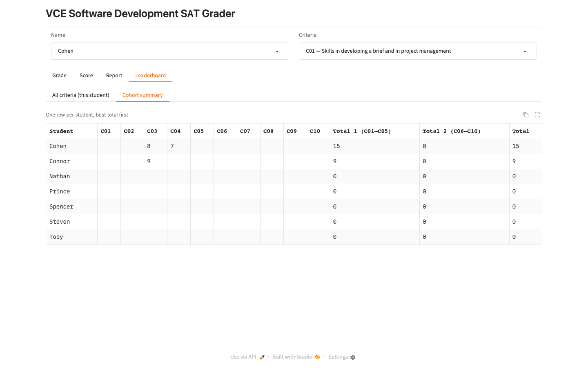Open the Report tab
The image size is (588, 368).
[114, 76]
